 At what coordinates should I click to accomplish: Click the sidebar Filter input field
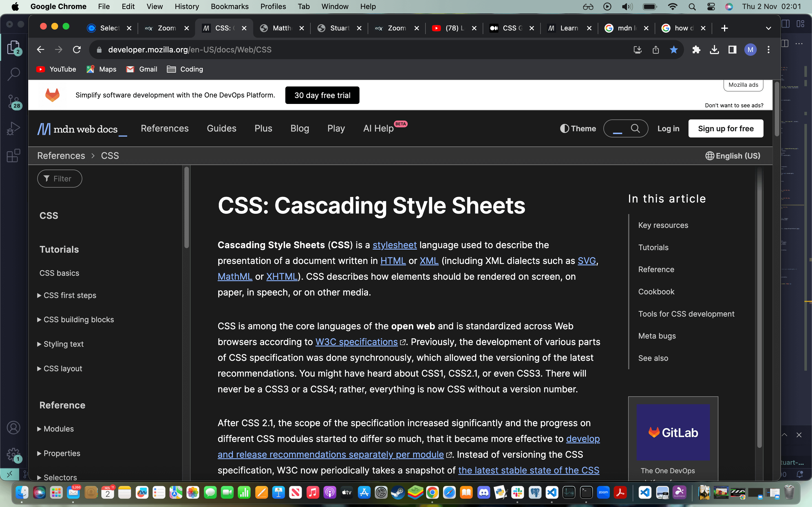60,178
